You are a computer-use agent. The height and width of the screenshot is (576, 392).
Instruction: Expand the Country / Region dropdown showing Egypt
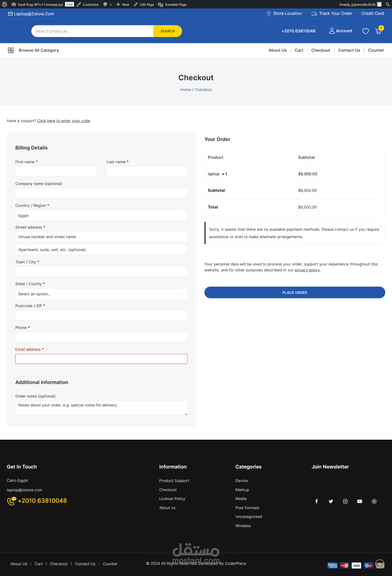pyautogui.click(x=101, y=216)
